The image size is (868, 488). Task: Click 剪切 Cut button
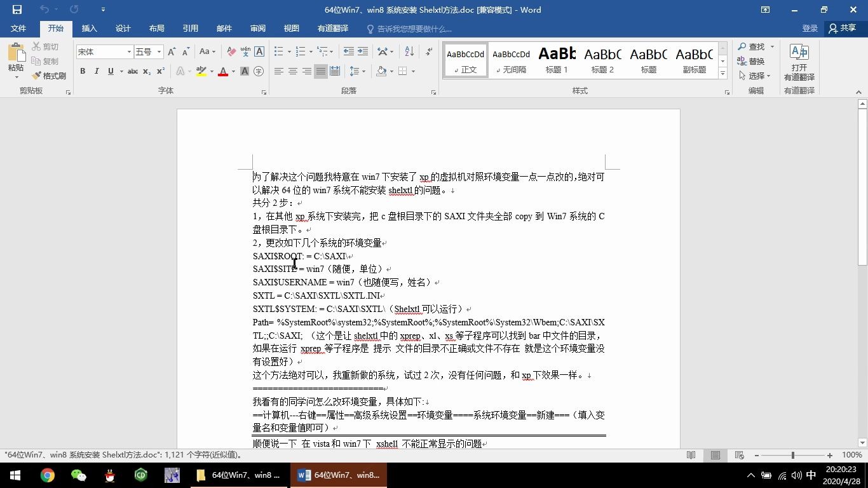[45, 46]
